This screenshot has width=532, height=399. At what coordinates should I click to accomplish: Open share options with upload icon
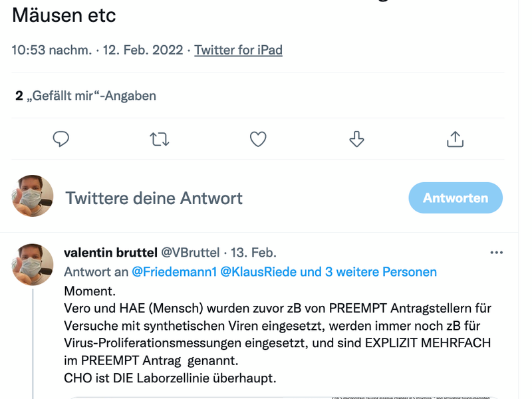(x=456, y=139)
